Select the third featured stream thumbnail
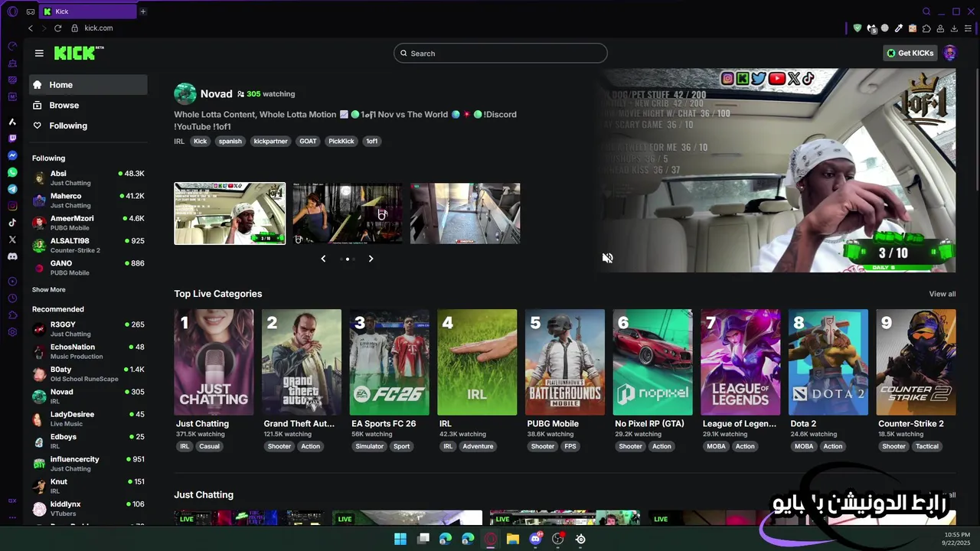 click(x=465, y=214)
